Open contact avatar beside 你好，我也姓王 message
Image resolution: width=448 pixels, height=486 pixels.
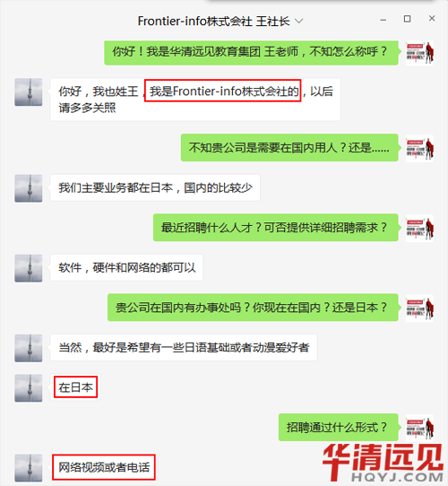(x=29, y=92)
